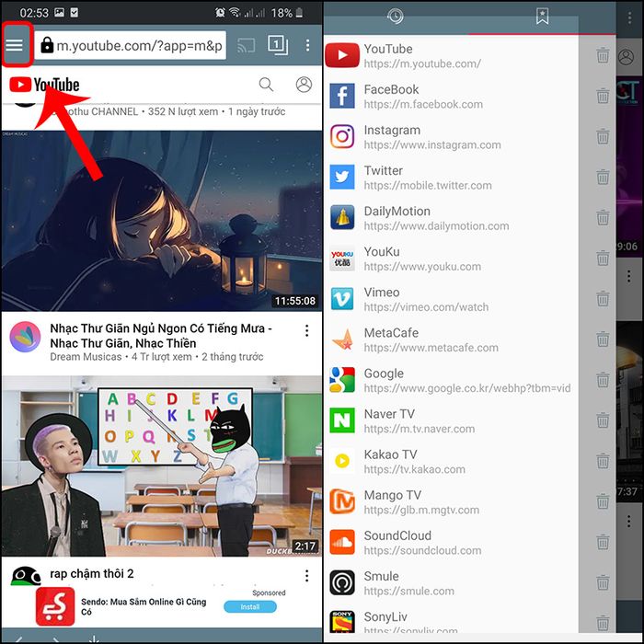Play the sleeping girl video thumbnail 11:55:08
This screenshot has width=644, height=644.
tap(161, 221)
